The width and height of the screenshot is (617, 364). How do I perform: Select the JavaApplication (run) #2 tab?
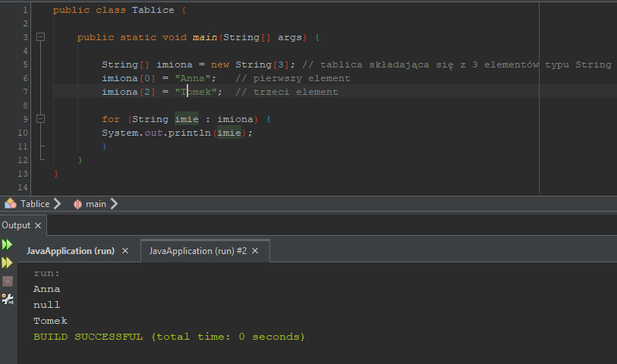[x=197, y=250]
